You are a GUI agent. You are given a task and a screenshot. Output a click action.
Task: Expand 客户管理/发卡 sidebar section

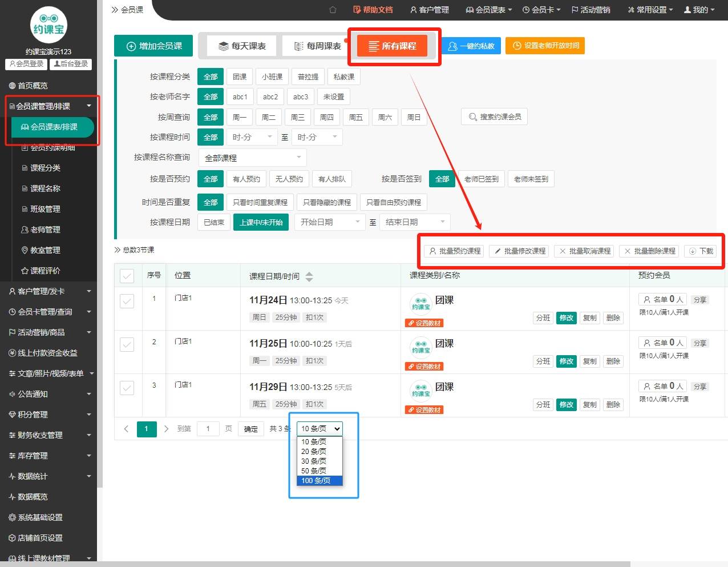coord(48,291)
